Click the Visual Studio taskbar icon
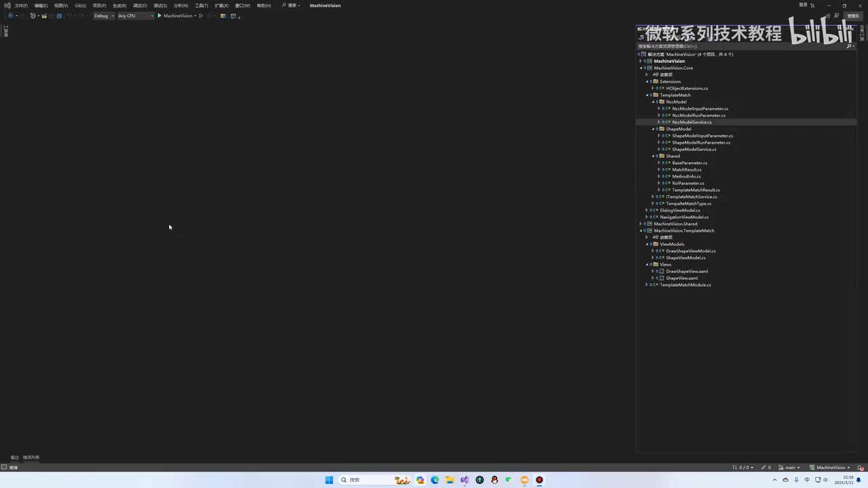The image size is (868, 488). coord(465,480)
